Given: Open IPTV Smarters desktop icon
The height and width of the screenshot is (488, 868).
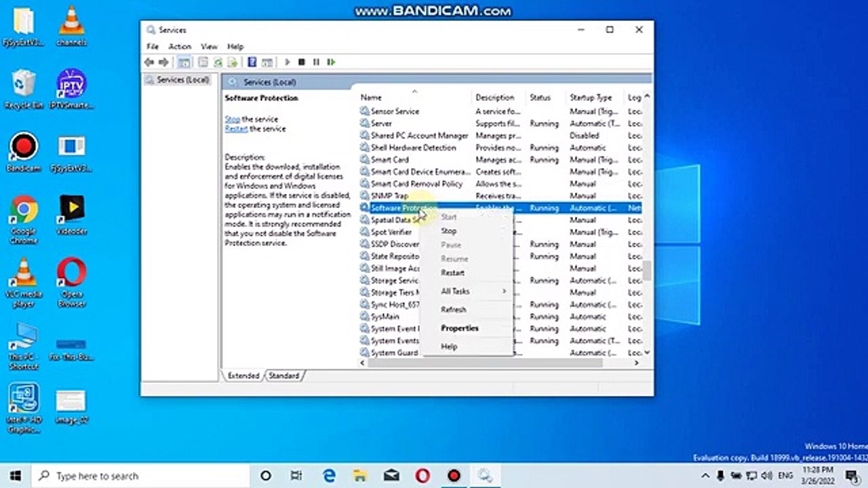Looking at the screenshot, I should 71,89.
